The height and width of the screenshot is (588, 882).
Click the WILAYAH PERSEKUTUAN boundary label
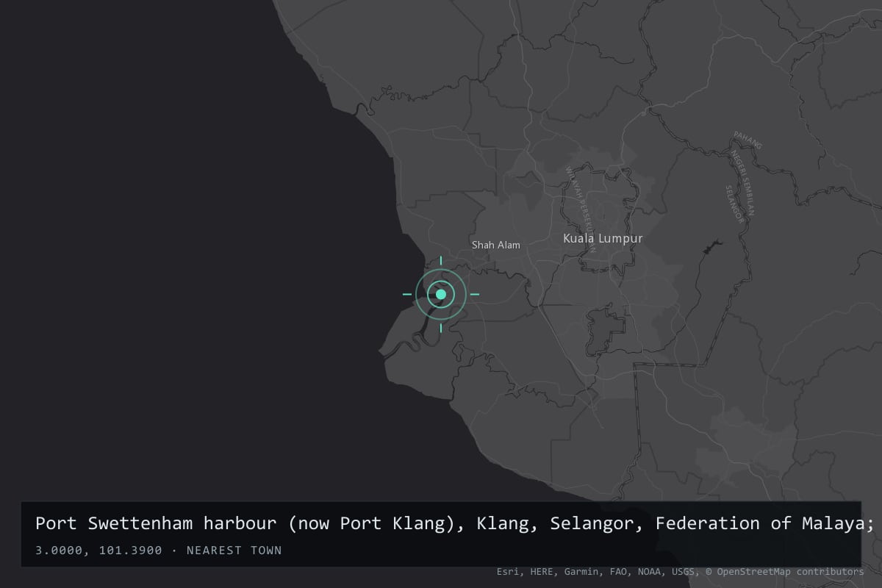(x=581, y=209)
